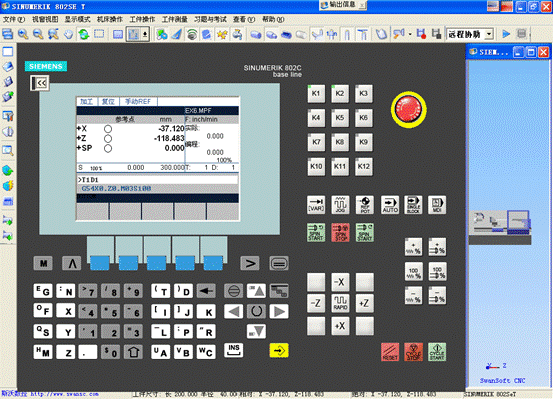Image resolution: width=553 pixels, height=399 pixels.
Task: Click the Rapid traverse button
Action: (x=340, y=303)
